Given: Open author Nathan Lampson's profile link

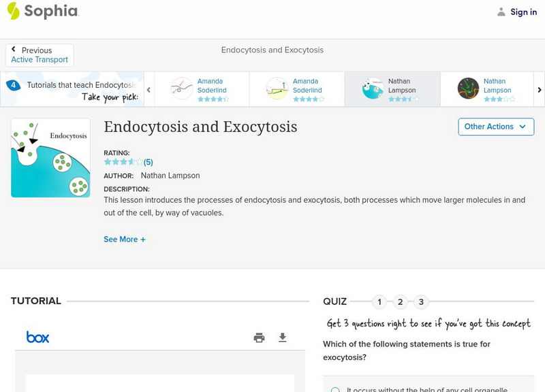Looking at the screenshot, I should (170, 176).
